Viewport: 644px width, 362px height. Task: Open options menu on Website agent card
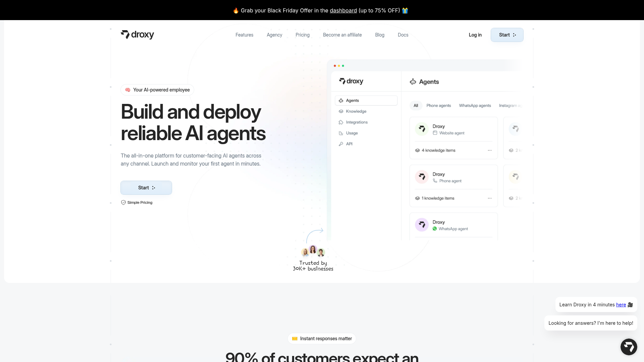(490, 150)
